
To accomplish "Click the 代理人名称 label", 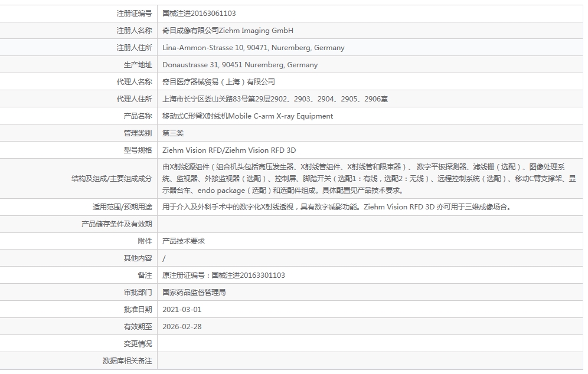I will pyautogui.click(x=134, y=82).
